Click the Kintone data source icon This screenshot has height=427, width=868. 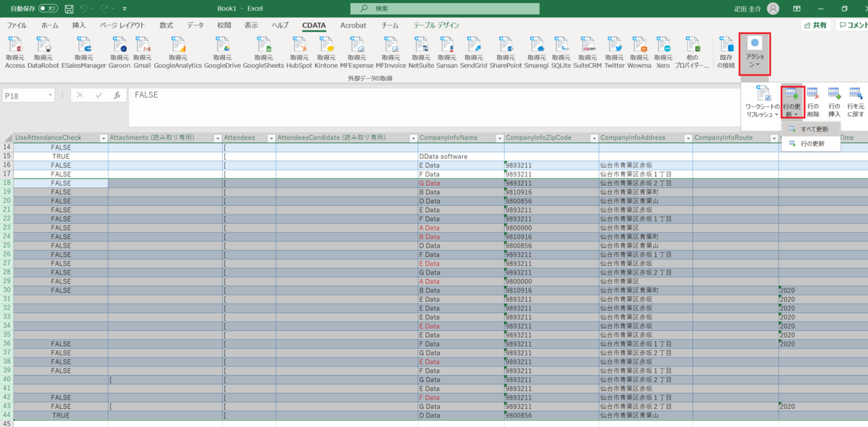click(x=326, y=44)
